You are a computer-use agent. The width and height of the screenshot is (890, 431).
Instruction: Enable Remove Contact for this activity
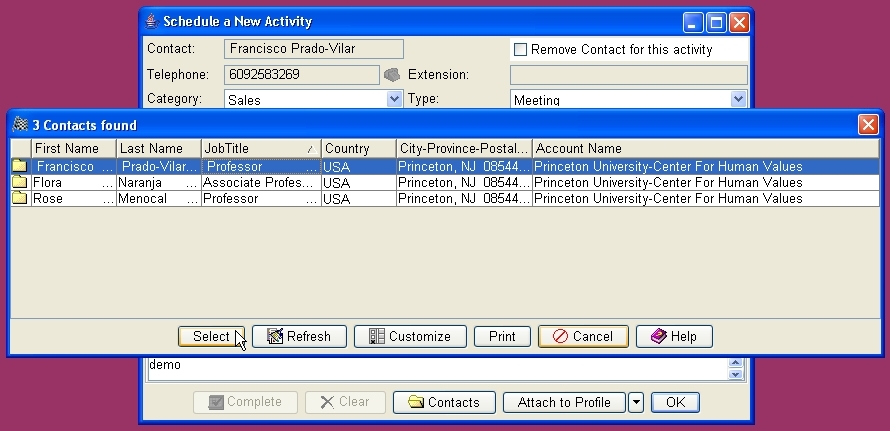(520, 50)
